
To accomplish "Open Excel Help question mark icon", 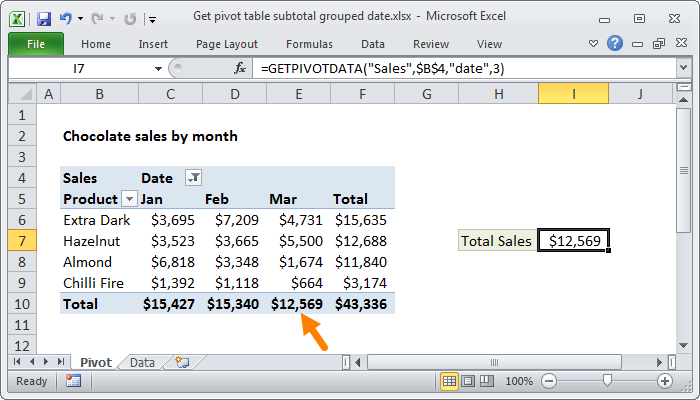I will 614,44.
